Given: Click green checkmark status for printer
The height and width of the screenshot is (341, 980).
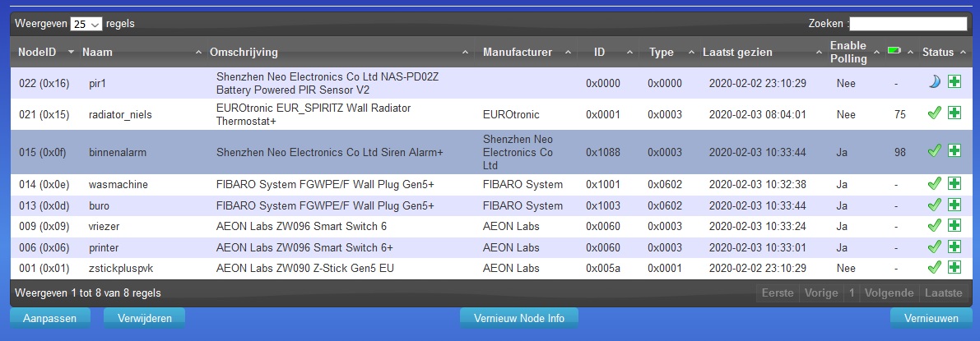Looking at the screenshot, I should [x=935, y=246].
